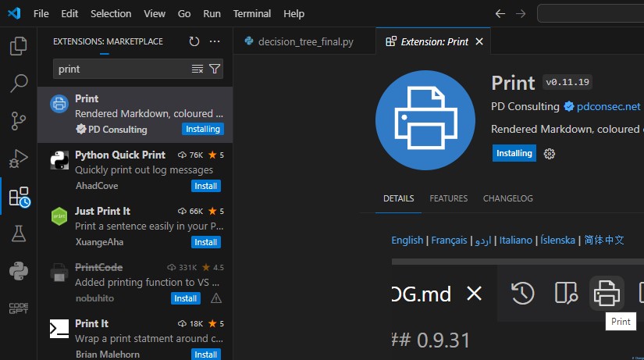
Task: Open the Search view in activity bar
Action: coord(19,84)
